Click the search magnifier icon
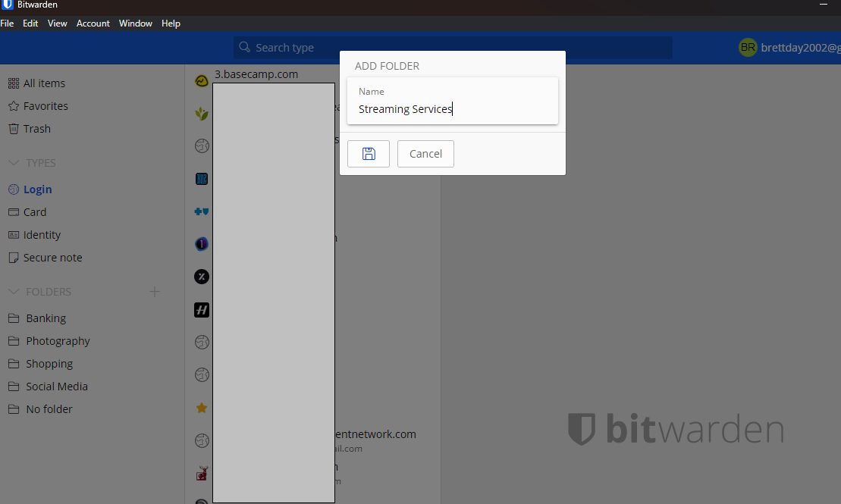Screen dimensions: 841x504 [x=243, y=47]
